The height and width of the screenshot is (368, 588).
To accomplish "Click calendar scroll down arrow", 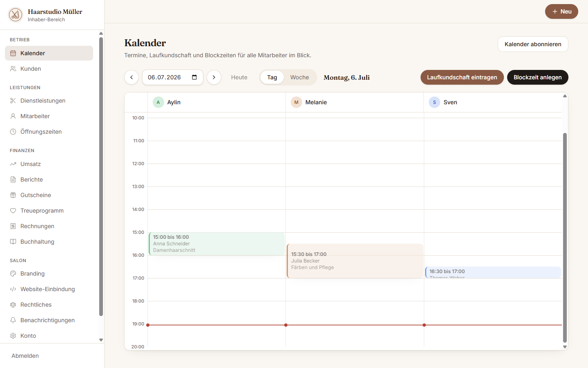I will pos(565,347).
